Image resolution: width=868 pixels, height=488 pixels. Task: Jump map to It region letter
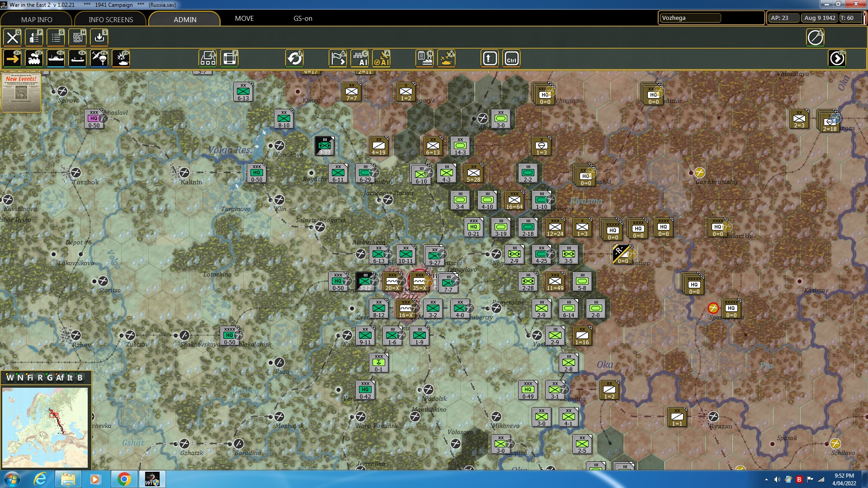pos(70,378)
